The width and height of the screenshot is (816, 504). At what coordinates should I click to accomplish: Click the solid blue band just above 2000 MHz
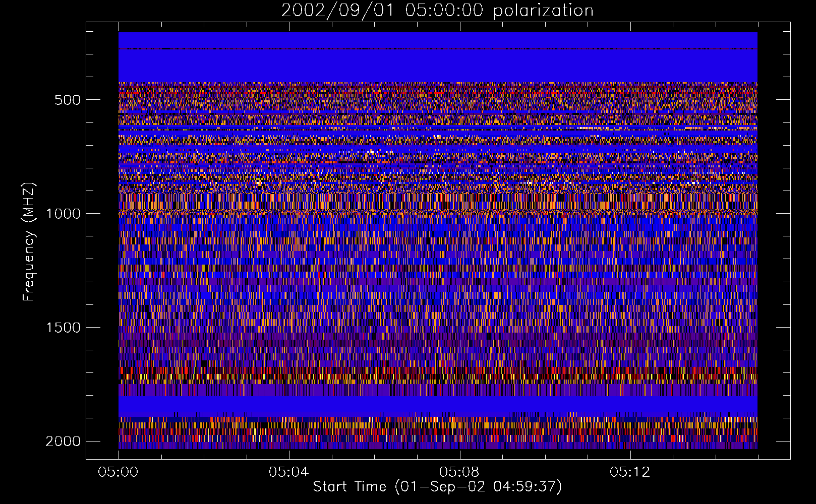[x=438, y=406]
